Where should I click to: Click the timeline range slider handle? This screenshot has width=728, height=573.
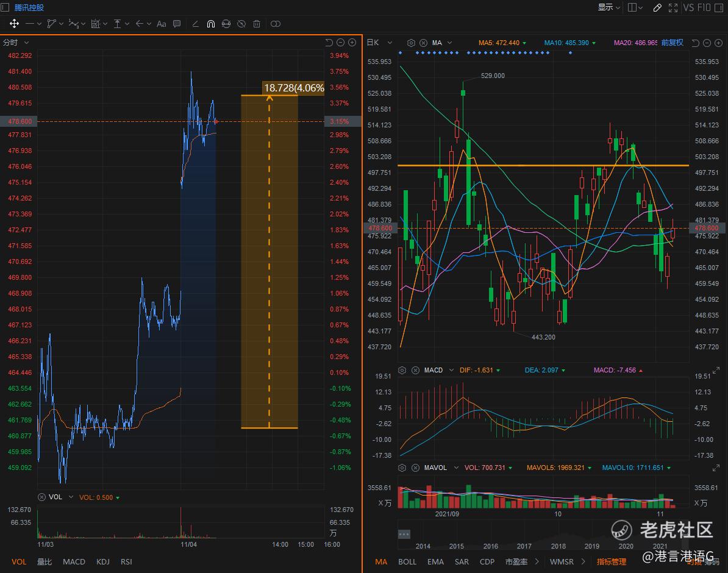click(404, 534)
